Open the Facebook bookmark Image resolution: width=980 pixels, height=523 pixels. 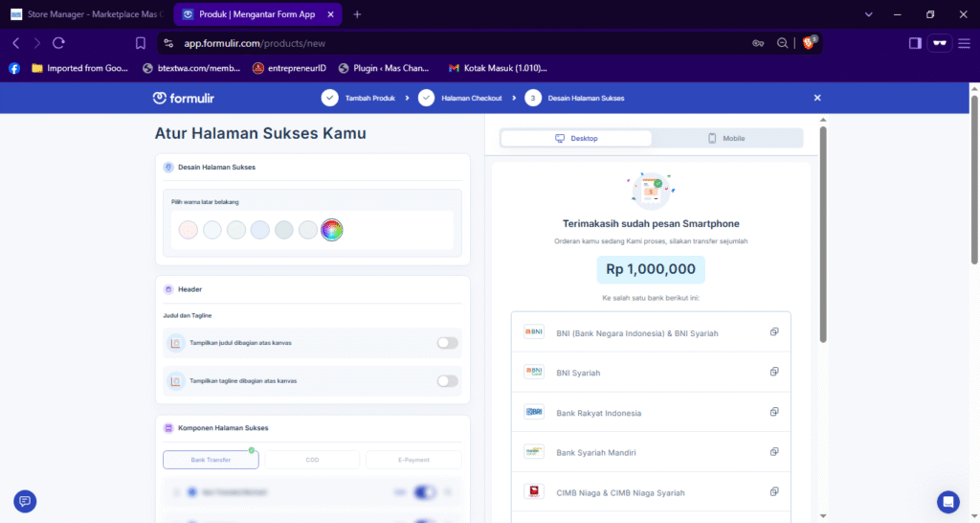14,68
